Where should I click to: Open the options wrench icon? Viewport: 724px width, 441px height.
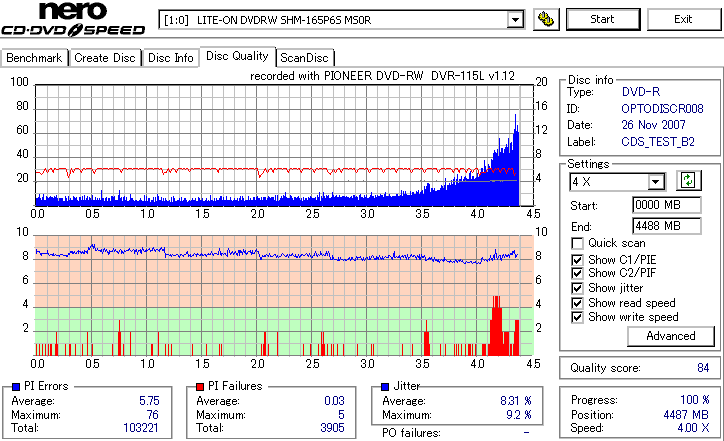pos(546,19)
